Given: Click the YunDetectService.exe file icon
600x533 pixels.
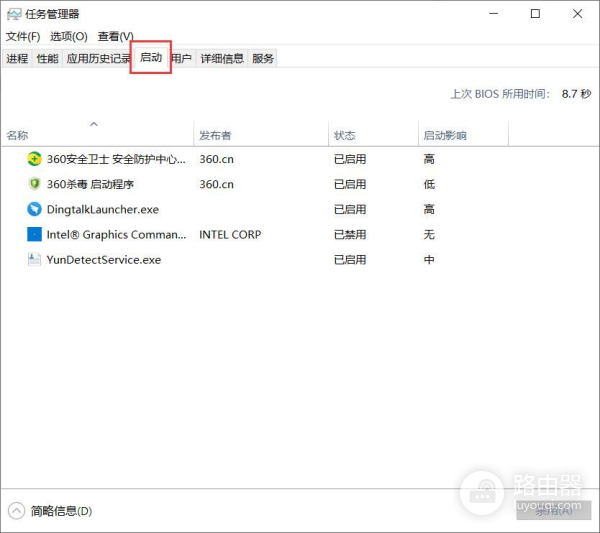Looking at the screenshot, I should tap(34, 259).
